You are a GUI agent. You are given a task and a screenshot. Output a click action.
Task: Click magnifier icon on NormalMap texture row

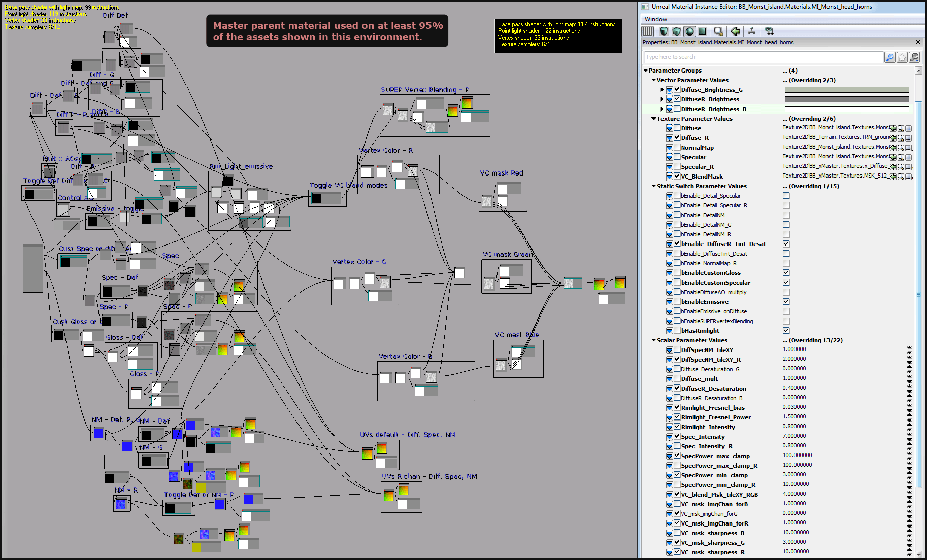(901, 148)
